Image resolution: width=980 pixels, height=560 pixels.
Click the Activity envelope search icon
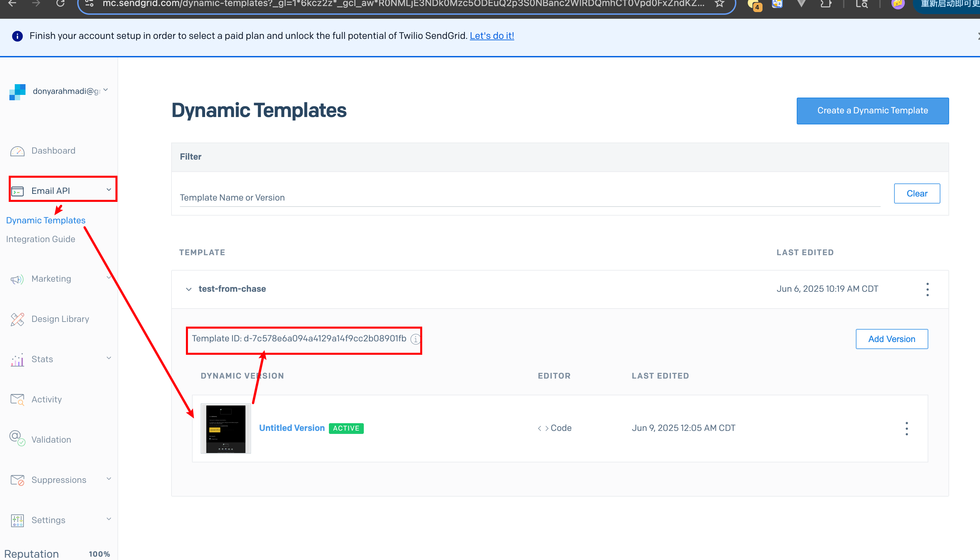(17, 400)
